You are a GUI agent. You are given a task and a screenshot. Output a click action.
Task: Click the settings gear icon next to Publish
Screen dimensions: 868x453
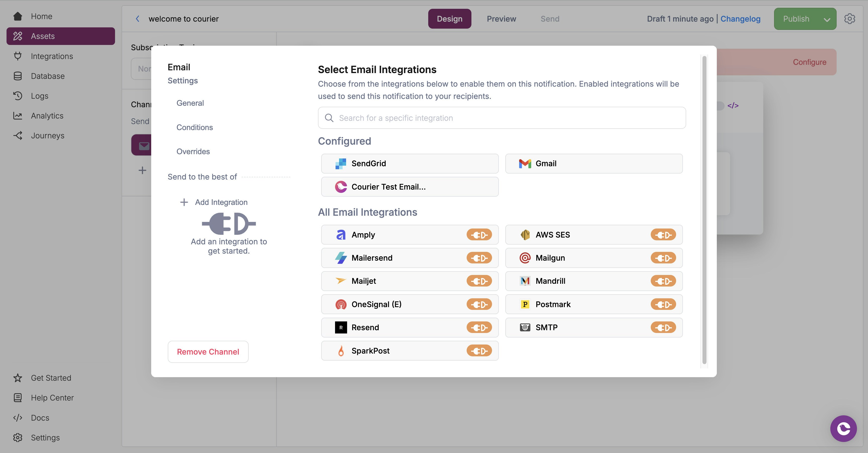pos(849,19)
